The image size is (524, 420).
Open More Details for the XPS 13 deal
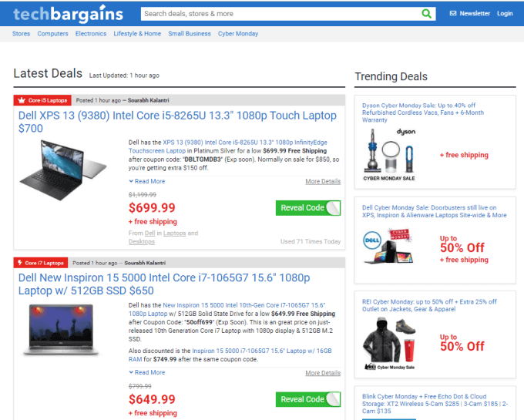pyautogui.click(x=323, y=181)
